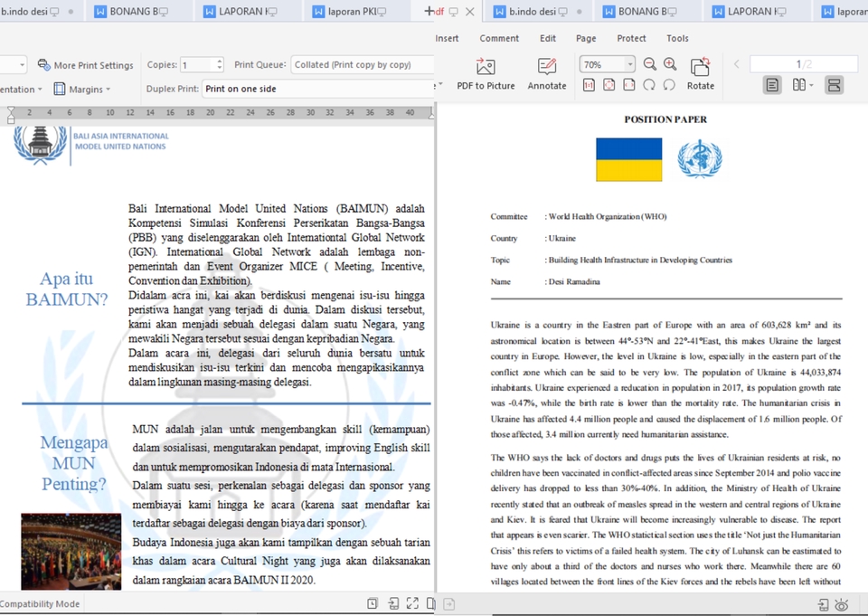Click the plus icon to add a new tab
Viewport: 868px width, 616px height.
click(429, 11)
